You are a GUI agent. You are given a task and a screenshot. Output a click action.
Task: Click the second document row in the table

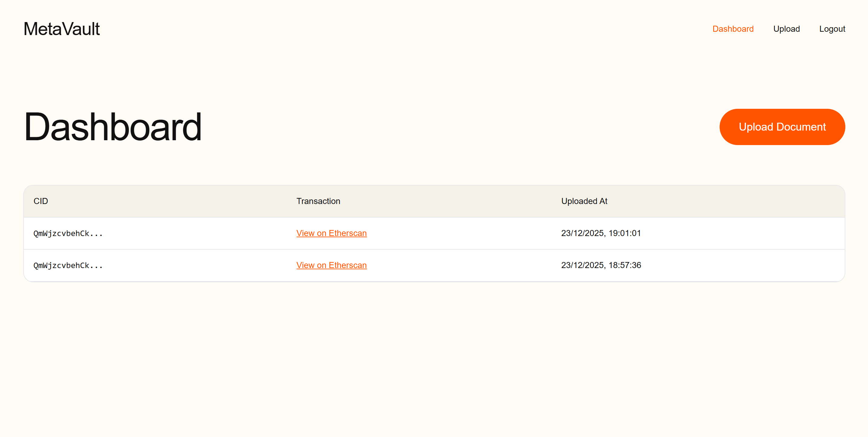(434, 266)
